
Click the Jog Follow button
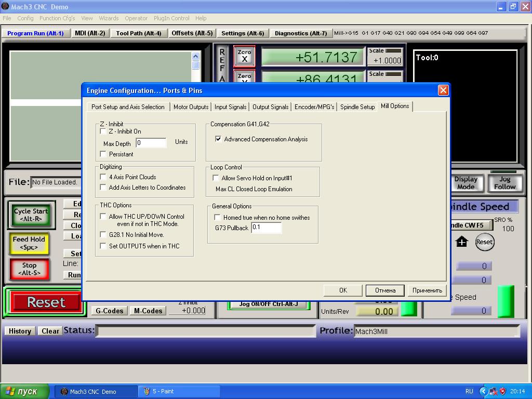[504, 183]
